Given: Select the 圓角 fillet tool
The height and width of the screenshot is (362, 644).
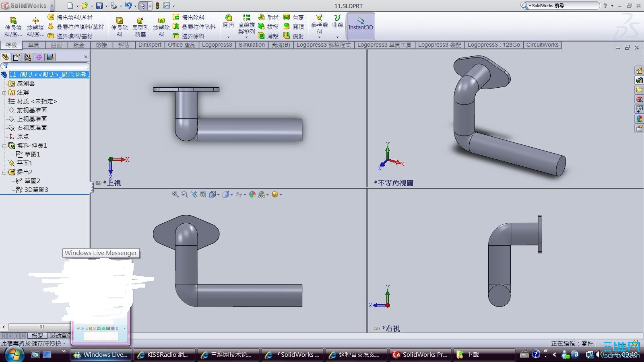Looking at the screenshot, I should click(x=228, y=21).
